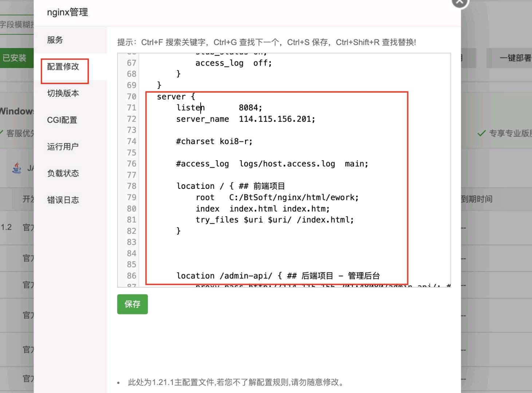Click the root C:/BtSoft/nginx/html/ework line

(x=277, y=198)
